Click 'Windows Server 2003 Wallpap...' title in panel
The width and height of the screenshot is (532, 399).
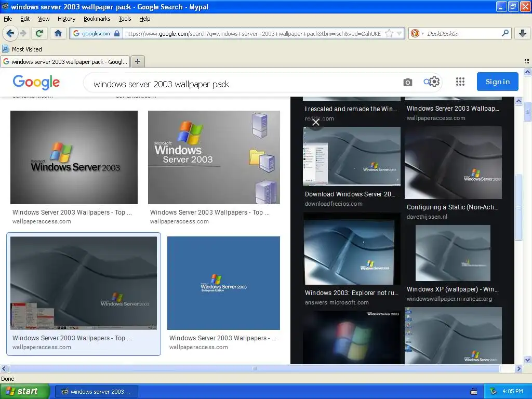coord(453,109)
